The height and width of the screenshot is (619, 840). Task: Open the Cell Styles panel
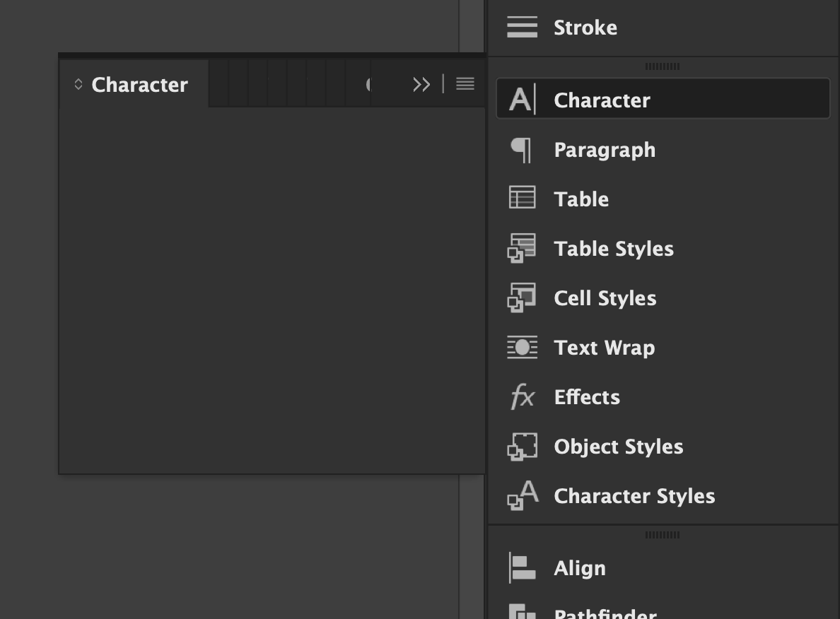click(x=605, y=297)
